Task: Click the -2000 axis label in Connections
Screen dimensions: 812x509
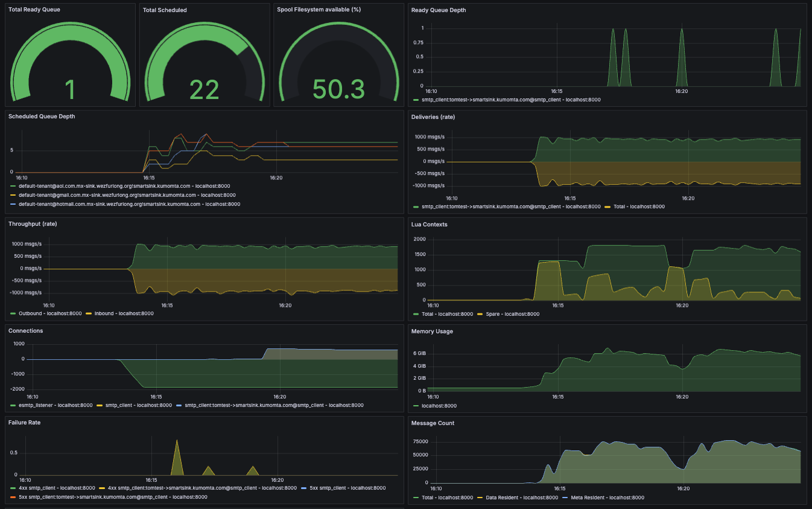Action: 17,389
